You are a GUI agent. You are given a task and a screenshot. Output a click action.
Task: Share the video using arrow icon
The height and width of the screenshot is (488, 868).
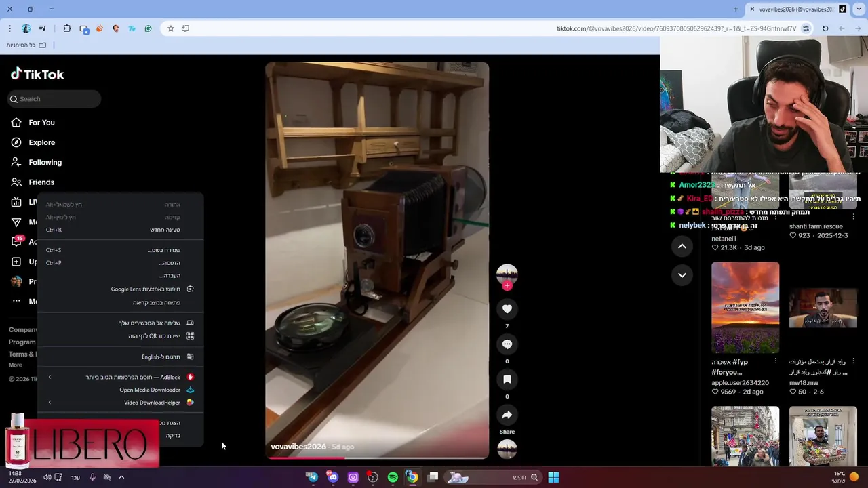(507, 415)
